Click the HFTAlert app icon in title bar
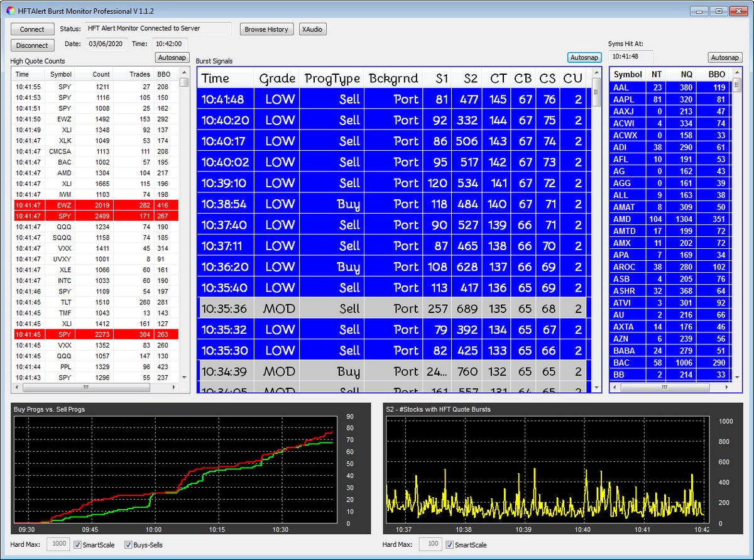 10,11
